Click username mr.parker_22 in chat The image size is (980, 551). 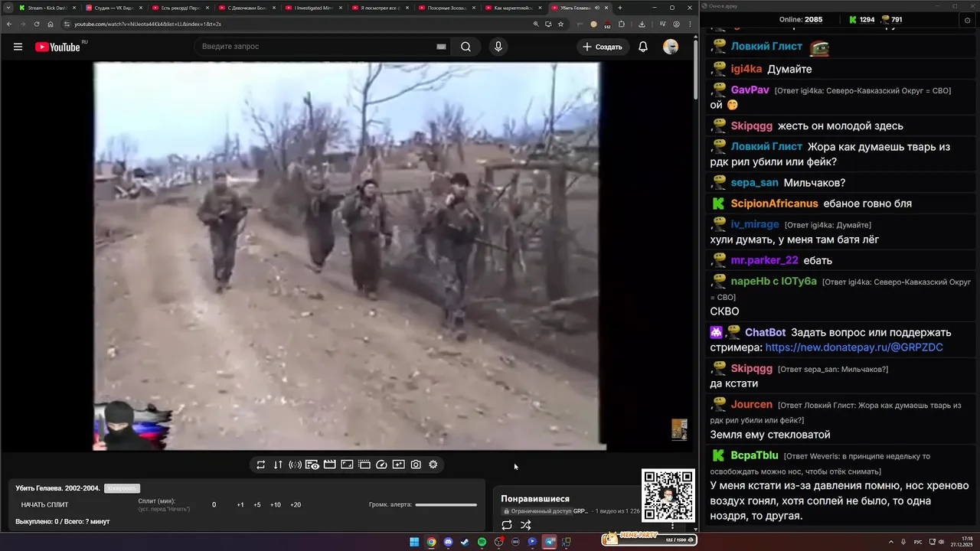click(764, 260)
